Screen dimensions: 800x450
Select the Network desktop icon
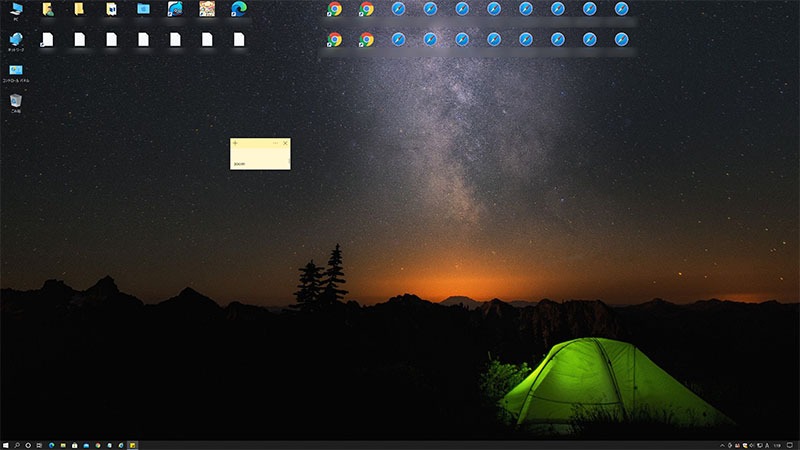click(16, 42)
